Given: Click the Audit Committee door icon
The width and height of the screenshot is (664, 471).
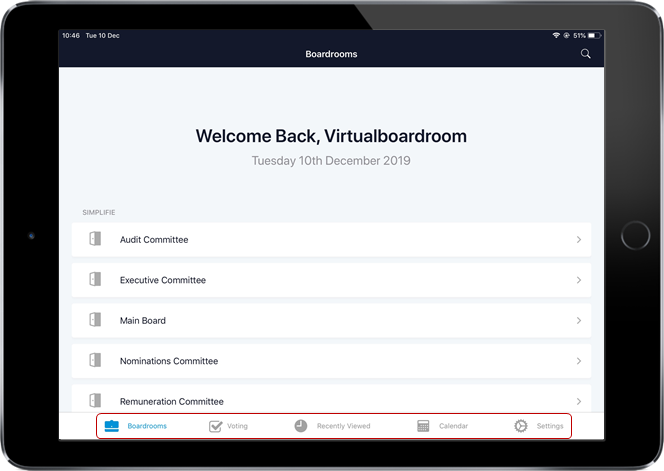Looking at the screenshot, I should 95,239.
